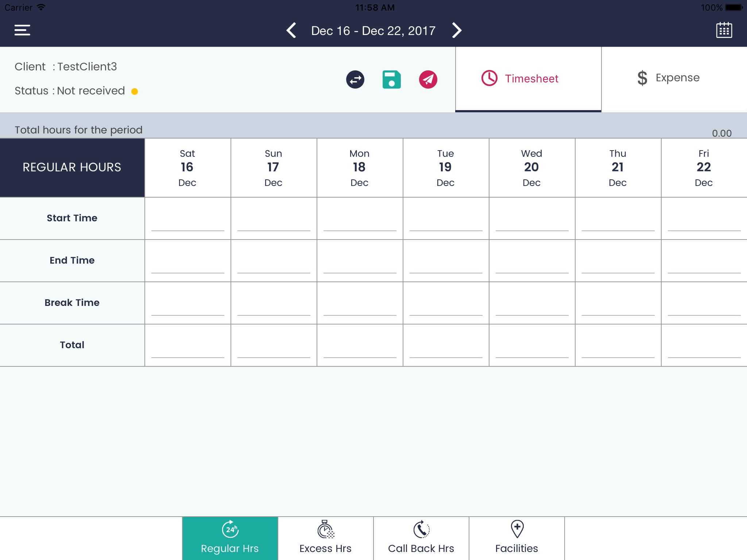Click Break Time field for Sun 17
The height and width of the screenshot is (560, 747).
pos(274,303)
